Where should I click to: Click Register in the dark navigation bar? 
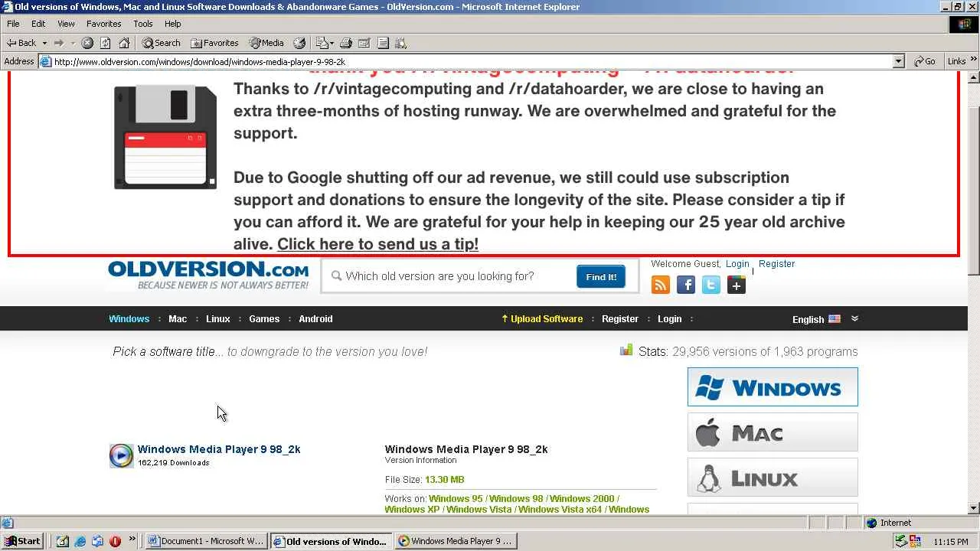click(x=620, y=318)
